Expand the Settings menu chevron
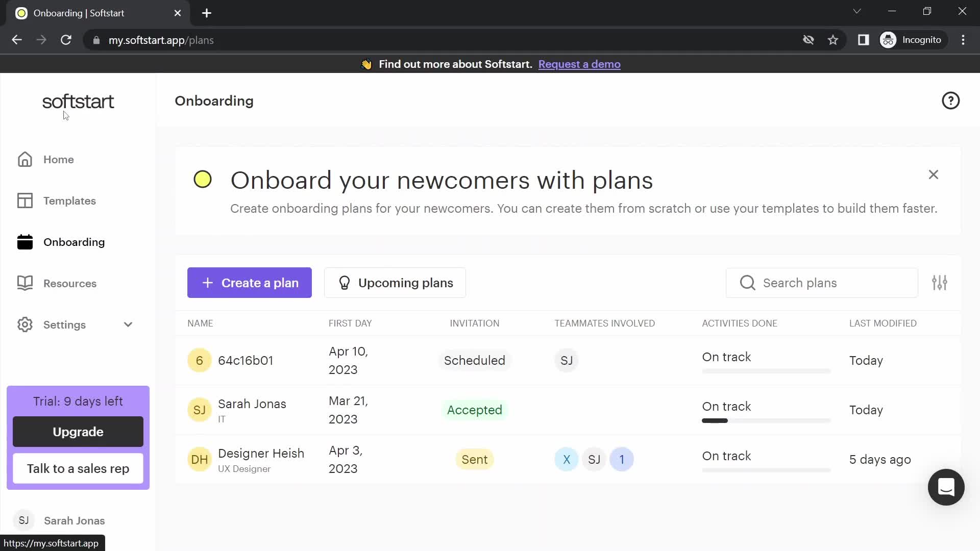Viewport: 980px width, 551px height. tap(128, 325)
